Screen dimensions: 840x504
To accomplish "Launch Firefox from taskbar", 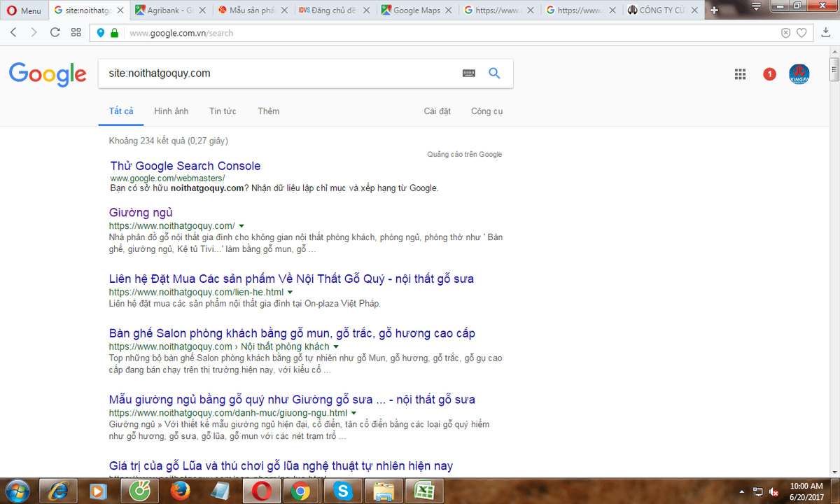I will (x=180, y=491).
